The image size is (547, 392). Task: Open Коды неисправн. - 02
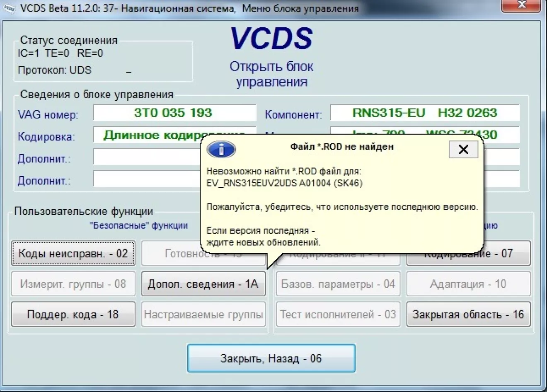click(73, 254)
